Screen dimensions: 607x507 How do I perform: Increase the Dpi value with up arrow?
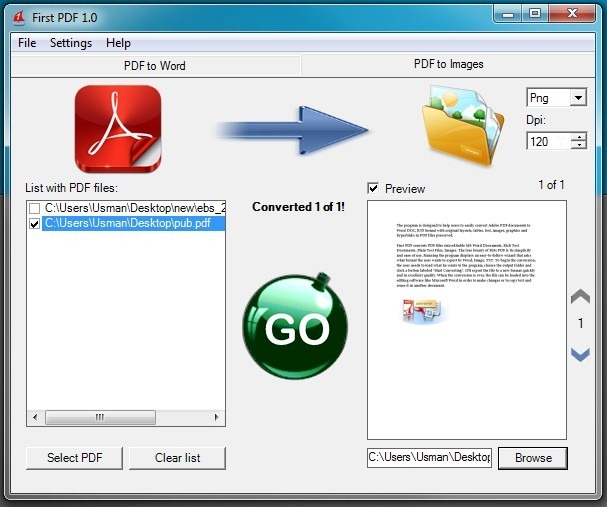coord(579,137)
